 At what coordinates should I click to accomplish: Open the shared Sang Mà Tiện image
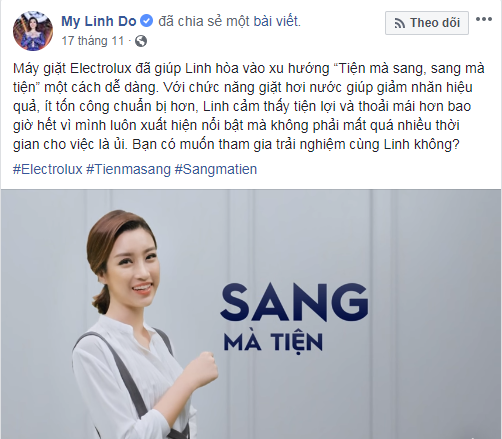[251, 314]
